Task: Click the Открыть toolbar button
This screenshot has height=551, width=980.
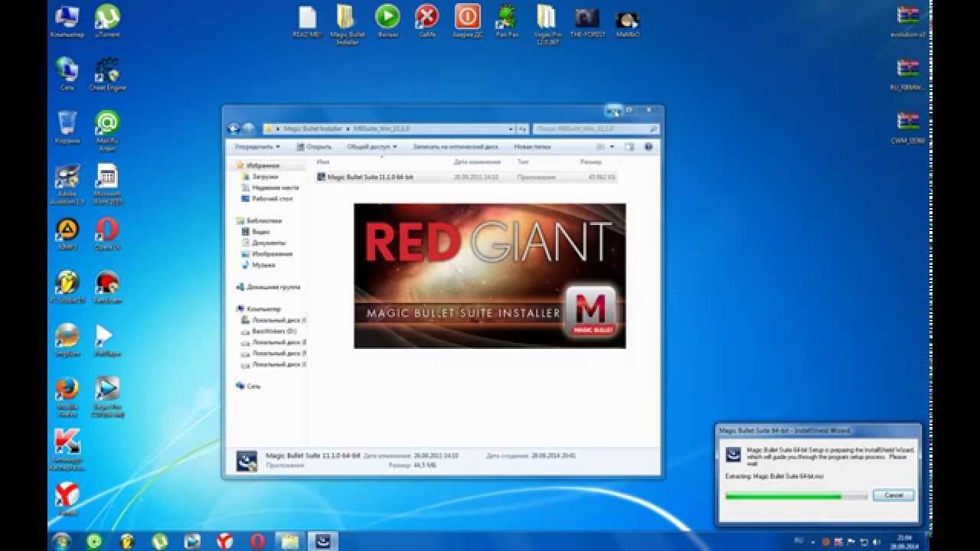Action: [314, 146]
